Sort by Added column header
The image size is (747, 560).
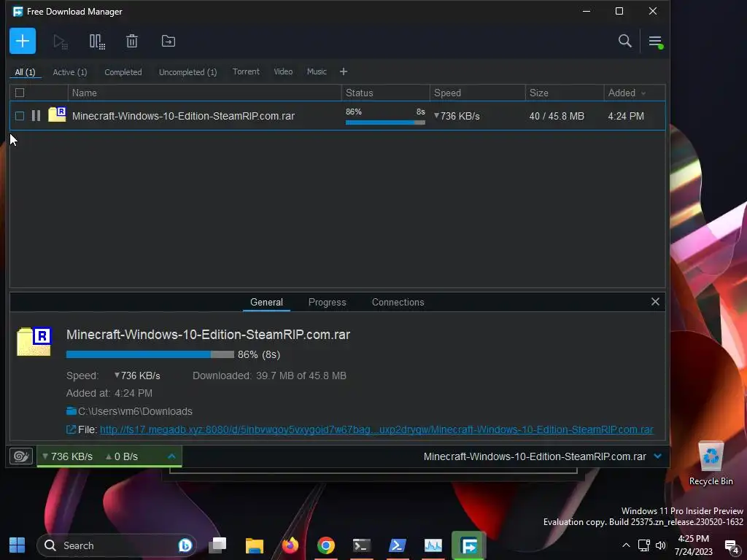(634, 93)
